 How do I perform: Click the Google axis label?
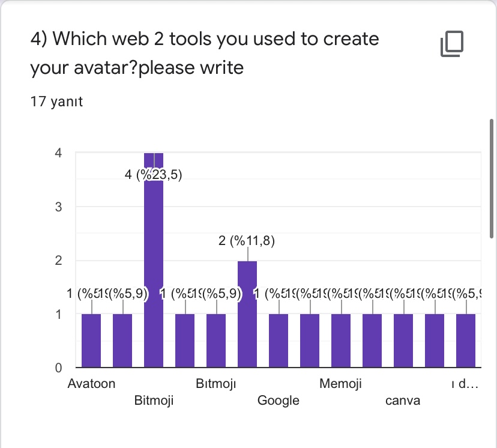tap(279, 400)
